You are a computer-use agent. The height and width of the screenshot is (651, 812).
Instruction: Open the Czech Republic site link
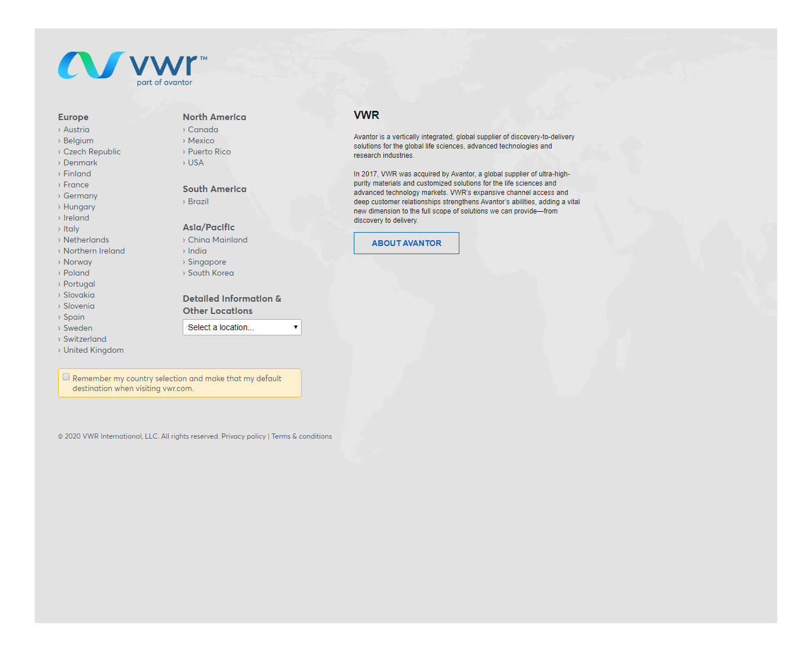(92, 152)
